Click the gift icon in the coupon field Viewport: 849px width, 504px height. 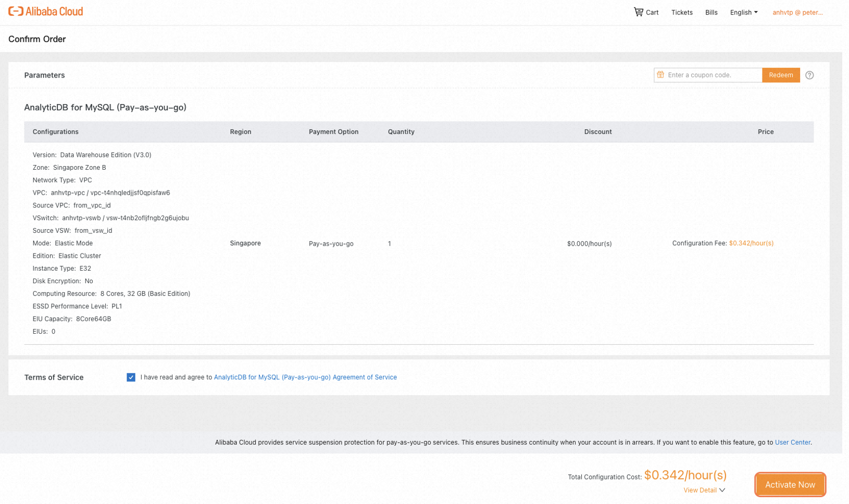point(660,75)
